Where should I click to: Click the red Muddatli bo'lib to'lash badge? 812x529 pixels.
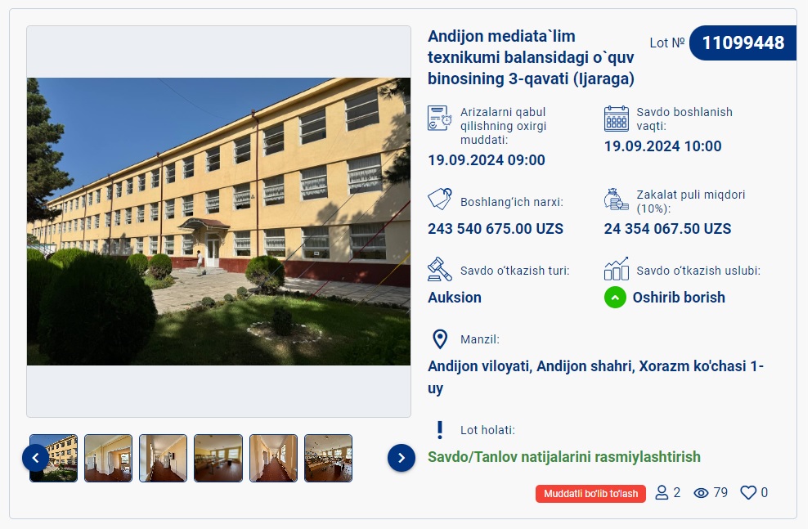tap(590, 493)
